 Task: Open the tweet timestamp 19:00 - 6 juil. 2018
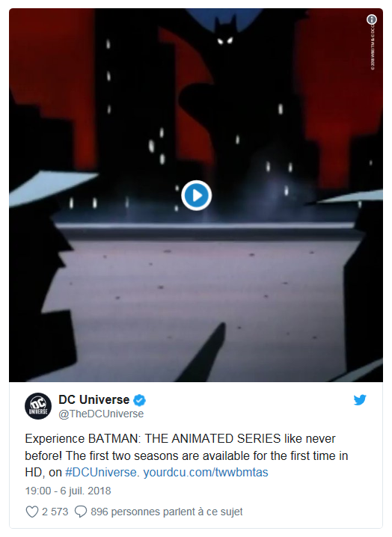click(x=68, y=491)
